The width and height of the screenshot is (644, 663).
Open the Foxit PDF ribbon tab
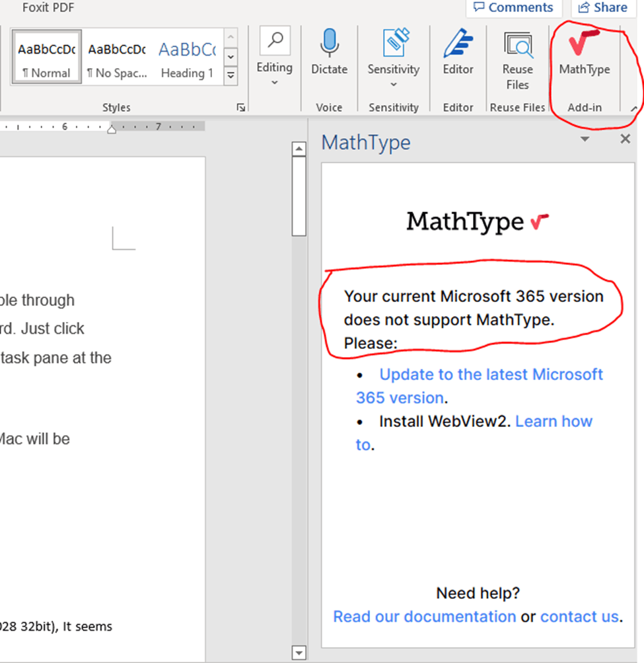click(48, 7)
